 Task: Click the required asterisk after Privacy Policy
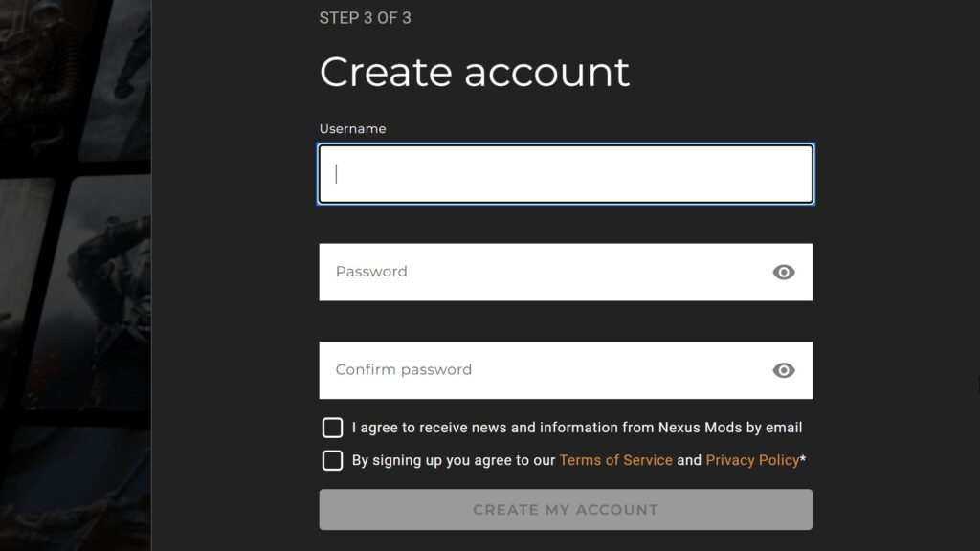pyautogui.click(x=803, y=460)
